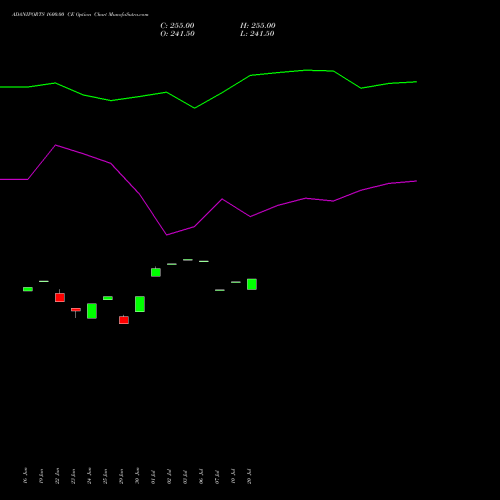Viewport: 500px width, 500px height.
Task: Click the flat dash candle above 03 Jul
Action: coord(188,260)
